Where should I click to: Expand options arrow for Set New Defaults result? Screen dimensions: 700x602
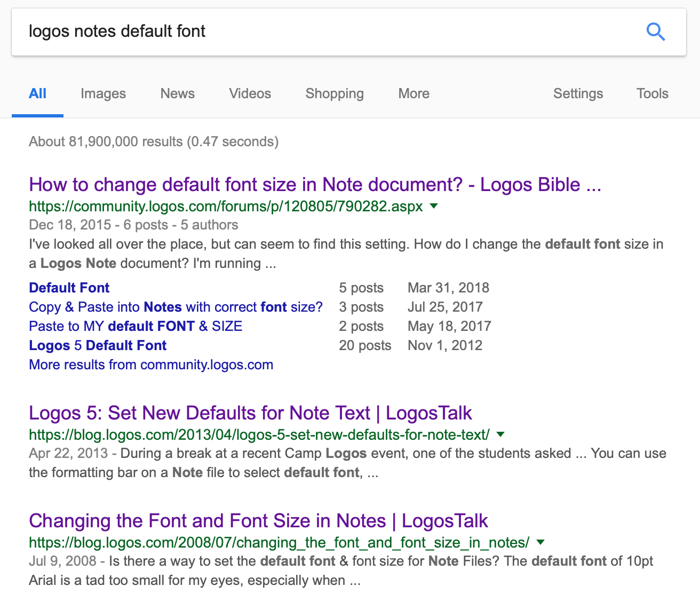[500, 434]
